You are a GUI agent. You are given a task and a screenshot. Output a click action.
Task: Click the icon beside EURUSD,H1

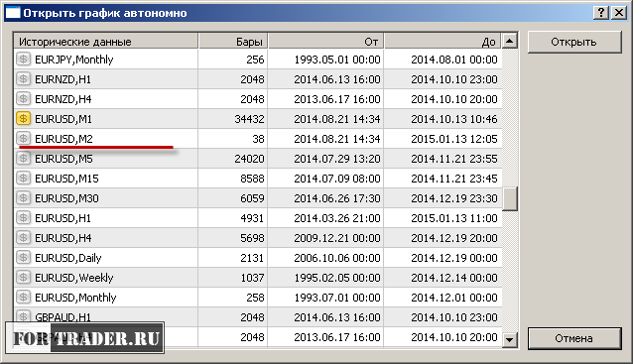click(x=24, y=218)
